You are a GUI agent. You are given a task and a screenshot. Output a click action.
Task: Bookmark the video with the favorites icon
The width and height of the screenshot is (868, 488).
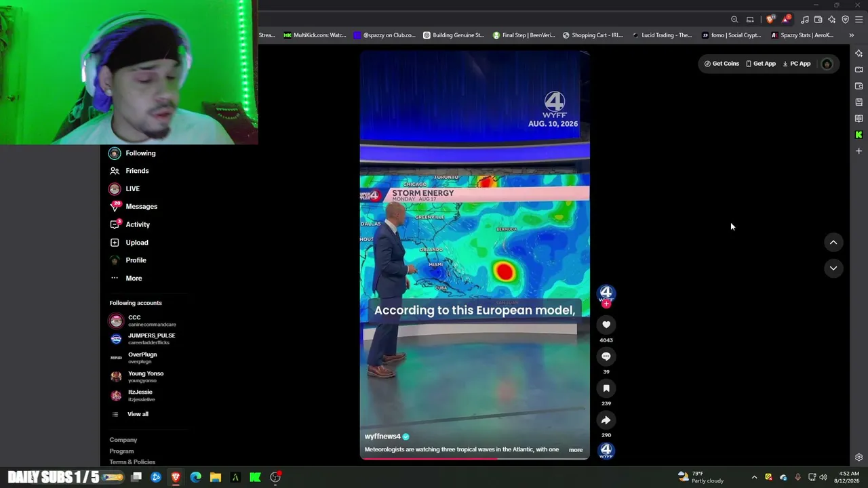click(606, 388)
